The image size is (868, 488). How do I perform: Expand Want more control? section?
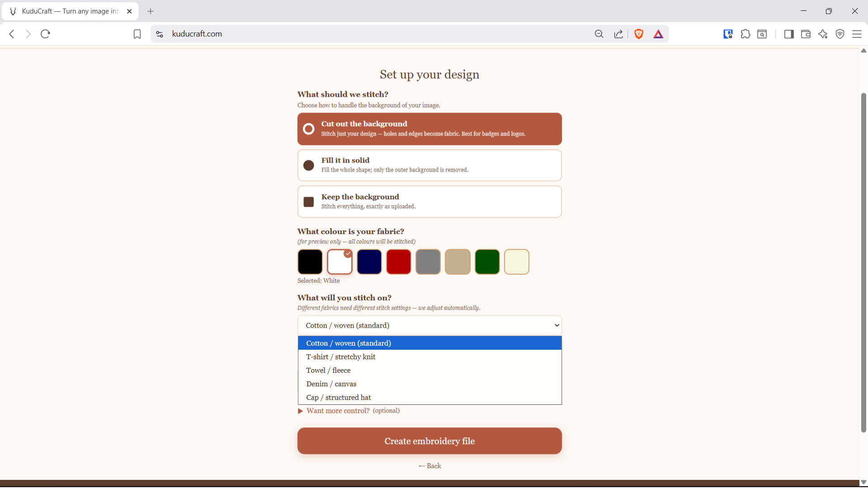[x=349, y=411]
